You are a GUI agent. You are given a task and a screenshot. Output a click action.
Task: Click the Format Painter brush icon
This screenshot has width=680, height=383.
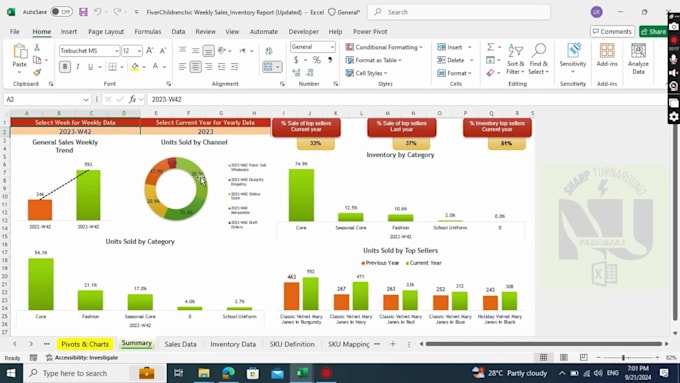click(x=37, y=72)
